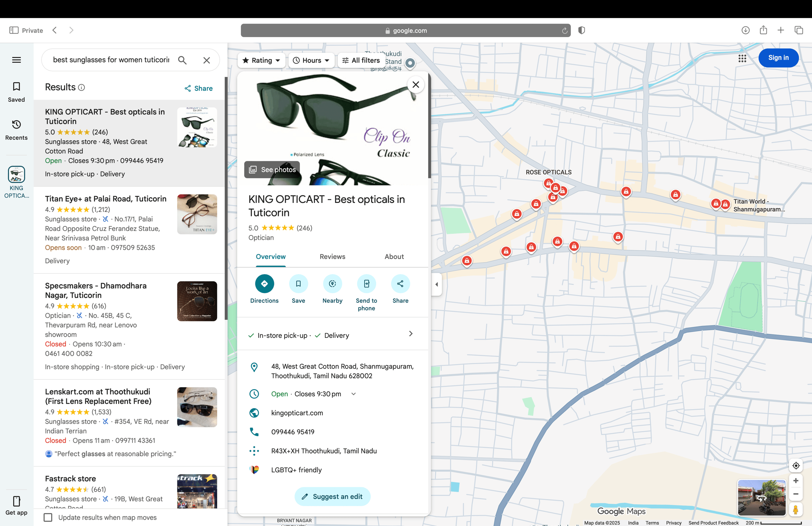Image resolution: width=812 pixels, height=526 pixels.
Task: Open the main hamburger menu
Action: coord(16,60)
